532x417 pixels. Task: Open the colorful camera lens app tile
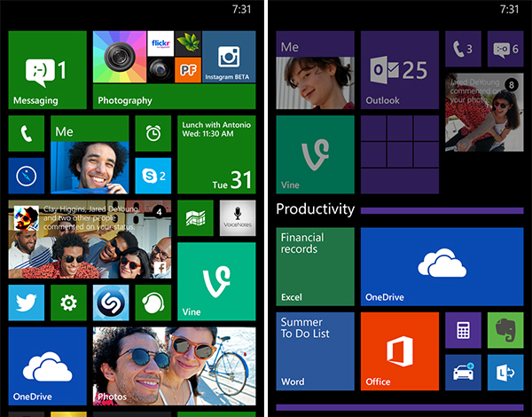click(120, 57)
